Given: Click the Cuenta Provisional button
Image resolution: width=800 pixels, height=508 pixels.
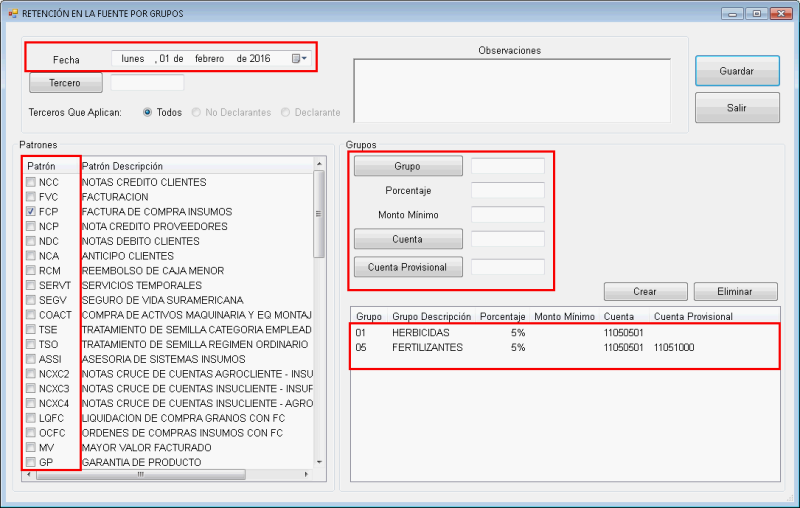Looking at the screenshot, I should coord(407,267).
